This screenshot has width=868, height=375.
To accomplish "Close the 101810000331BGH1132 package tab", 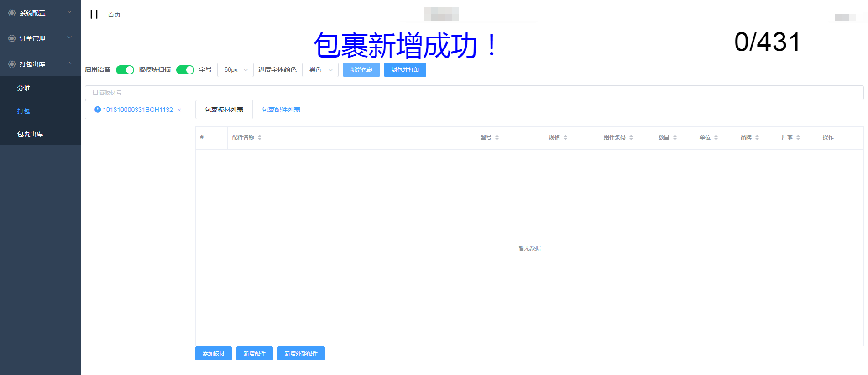I will click(179, 110).
